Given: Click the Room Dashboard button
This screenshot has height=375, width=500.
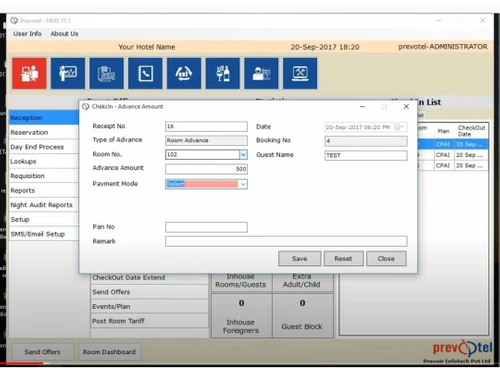Looking at the screenshot, I should (109, 352).
